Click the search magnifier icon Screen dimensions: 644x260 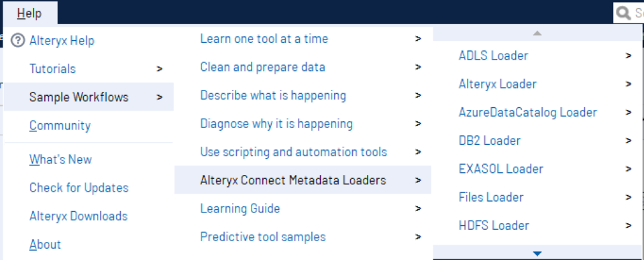click(623, 14)
